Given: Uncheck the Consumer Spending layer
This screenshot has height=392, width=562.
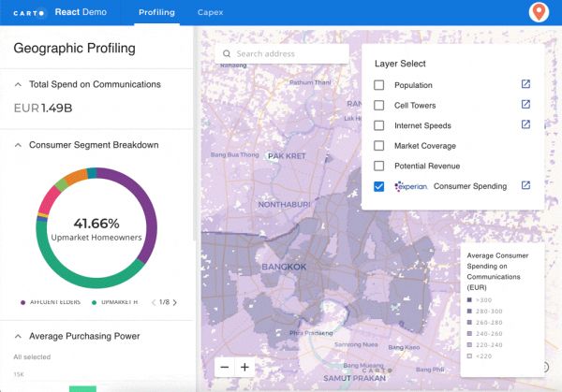Looking at the screenshot, I should pos(378,186).
